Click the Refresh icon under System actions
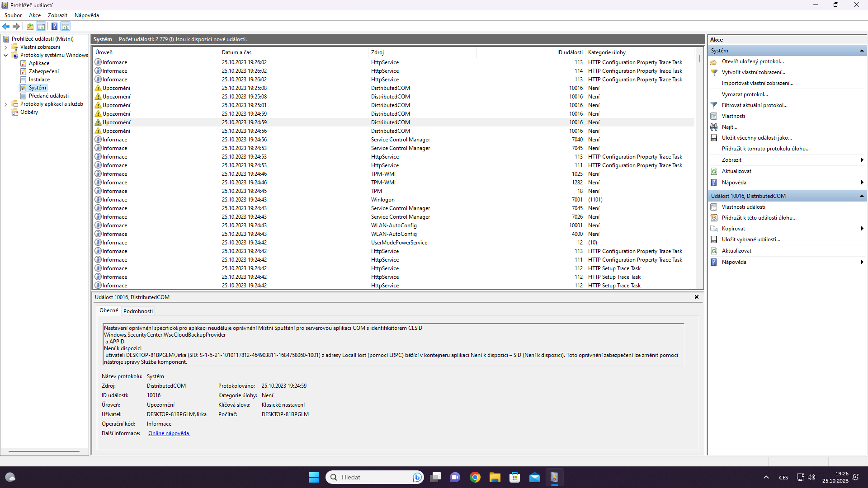The image size is (868, 488). [x=714, y=171]
